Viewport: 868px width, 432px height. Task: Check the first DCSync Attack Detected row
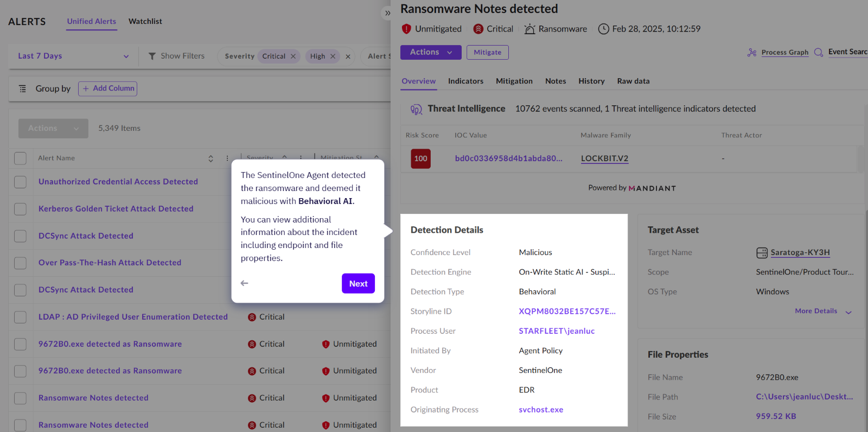point(20,236)
